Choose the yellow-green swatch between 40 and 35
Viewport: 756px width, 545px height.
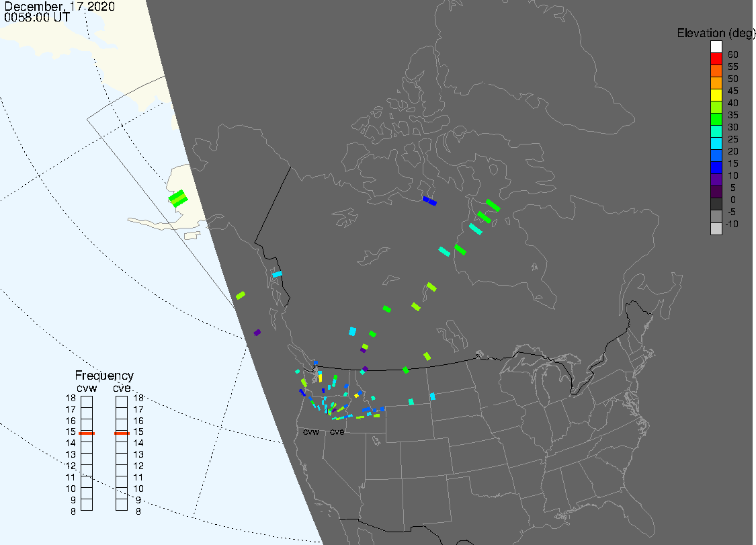pos(716,107)
